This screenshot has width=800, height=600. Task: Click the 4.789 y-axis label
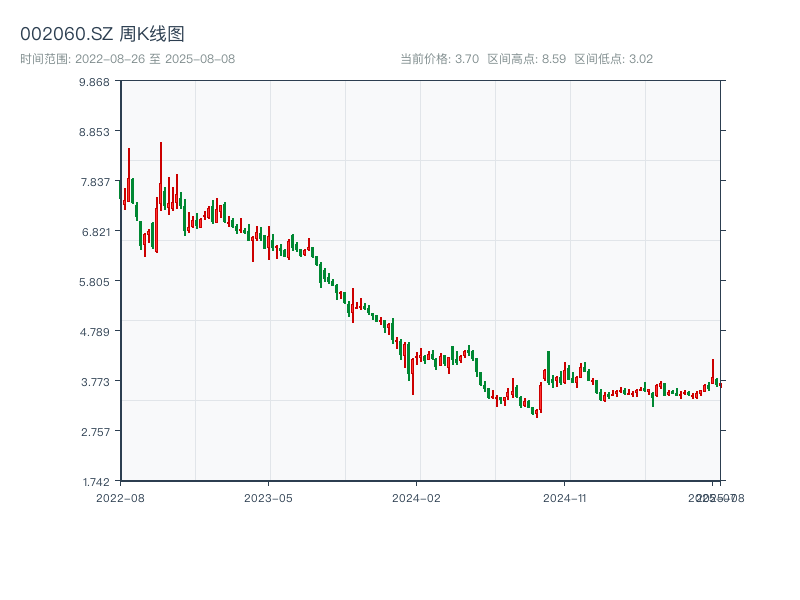tap(94, 332)
